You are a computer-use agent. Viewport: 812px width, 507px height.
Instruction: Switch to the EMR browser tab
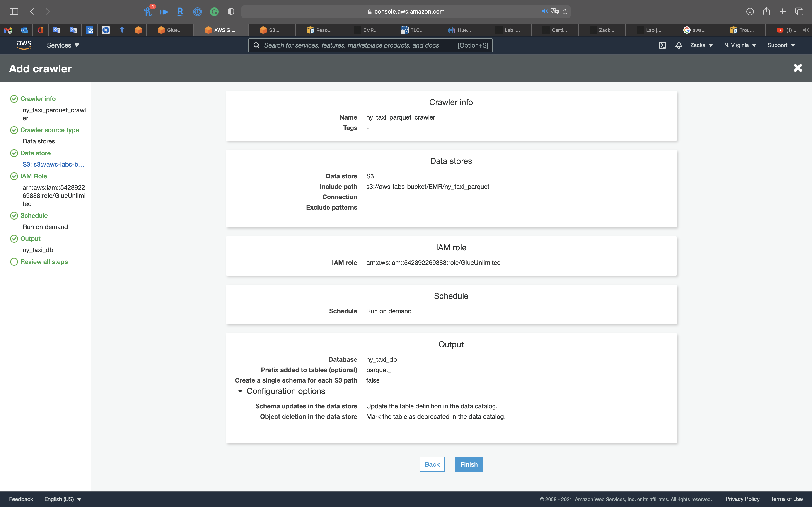point(366,30)
